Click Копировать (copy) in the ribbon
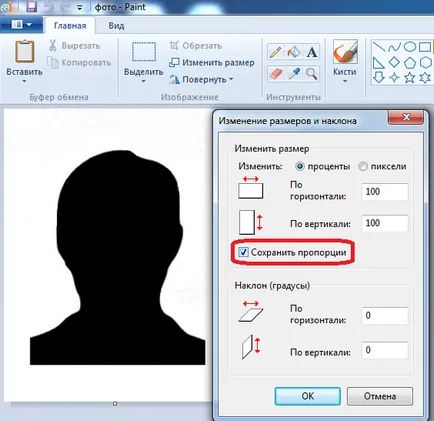Screen dimensions: 434x421 (x=79, y=62)
